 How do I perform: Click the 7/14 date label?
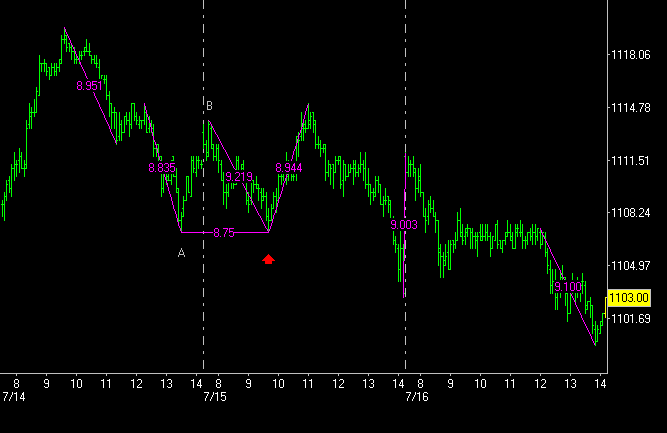tap(16, 397)
